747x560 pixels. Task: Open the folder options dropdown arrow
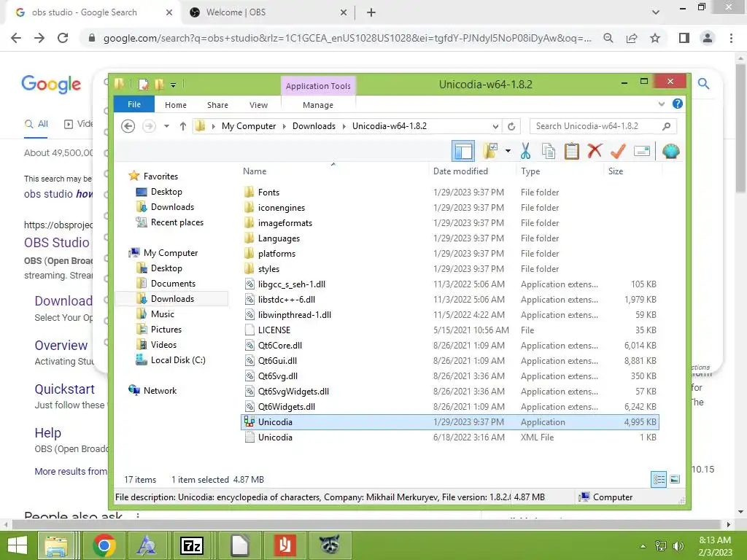tap(508, 152)
